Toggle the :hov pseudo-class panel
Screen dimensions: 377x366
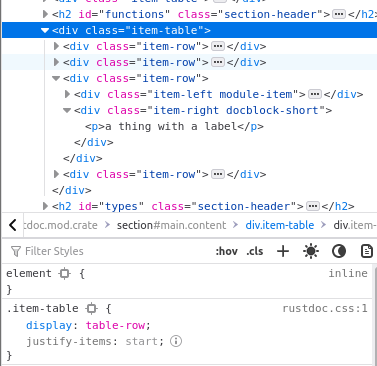227,251
